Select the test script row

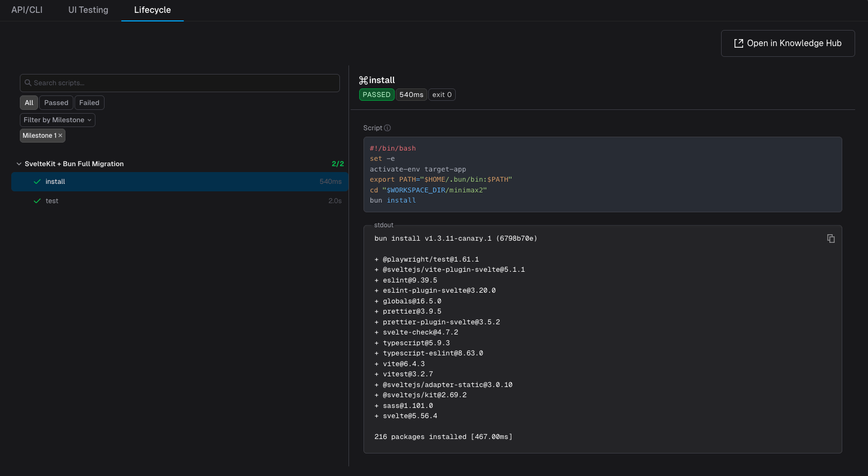pyautogui.click(x=180, y=201)
